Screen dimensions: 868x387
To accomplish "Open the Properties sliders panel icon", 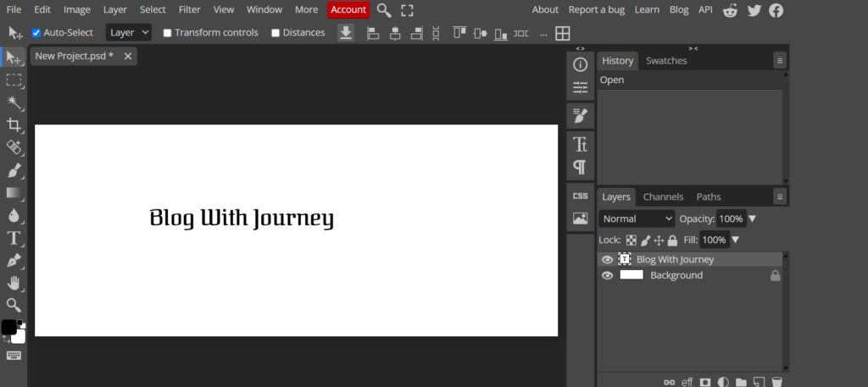I will [580, 87].
